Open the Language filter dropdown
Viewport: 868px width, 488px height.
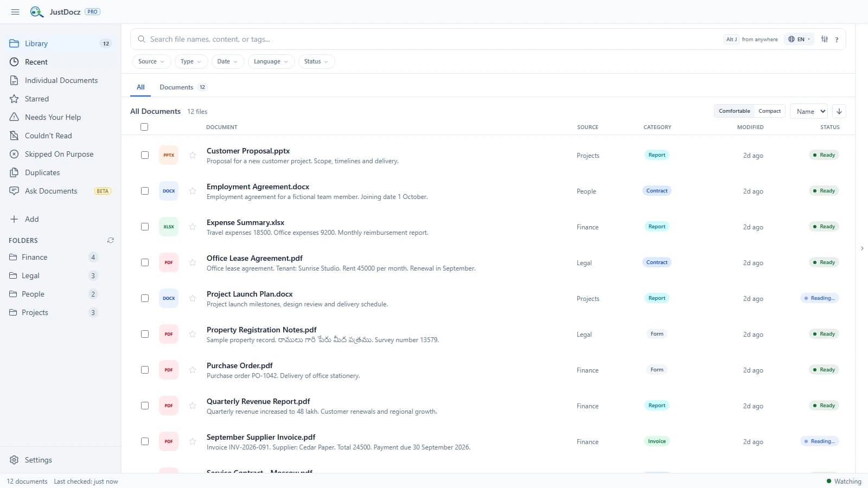[x=271, y=61]
